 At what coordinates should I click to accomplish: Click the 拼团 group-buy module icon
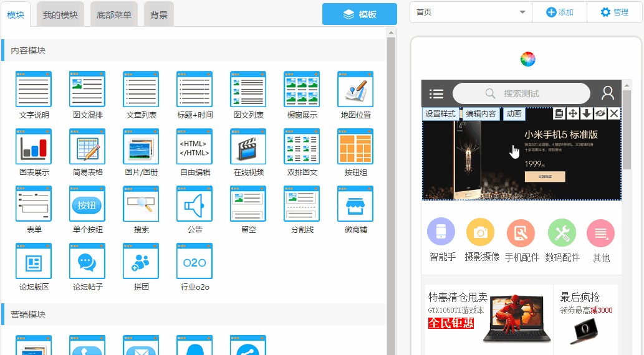pyautogui.click(x=141, y=261)
